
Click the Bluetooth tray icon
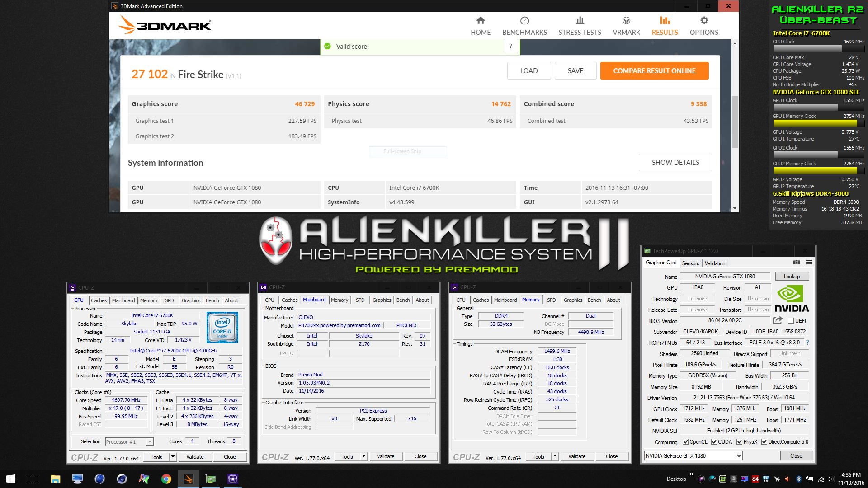tap(798, 479)
